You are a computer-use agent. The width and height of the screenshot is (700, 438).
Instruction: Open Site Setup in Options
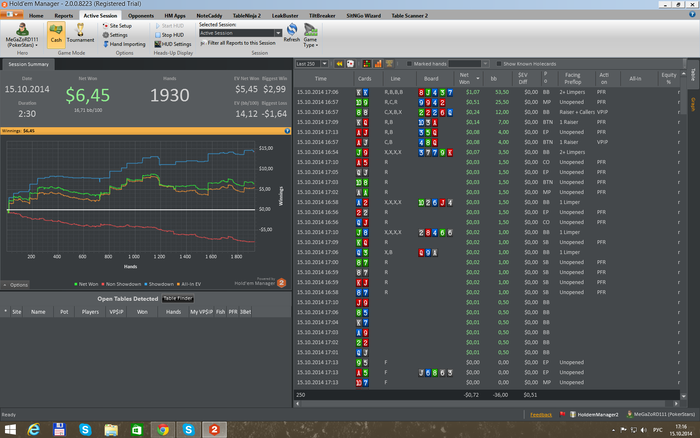(x=117, y=26)
